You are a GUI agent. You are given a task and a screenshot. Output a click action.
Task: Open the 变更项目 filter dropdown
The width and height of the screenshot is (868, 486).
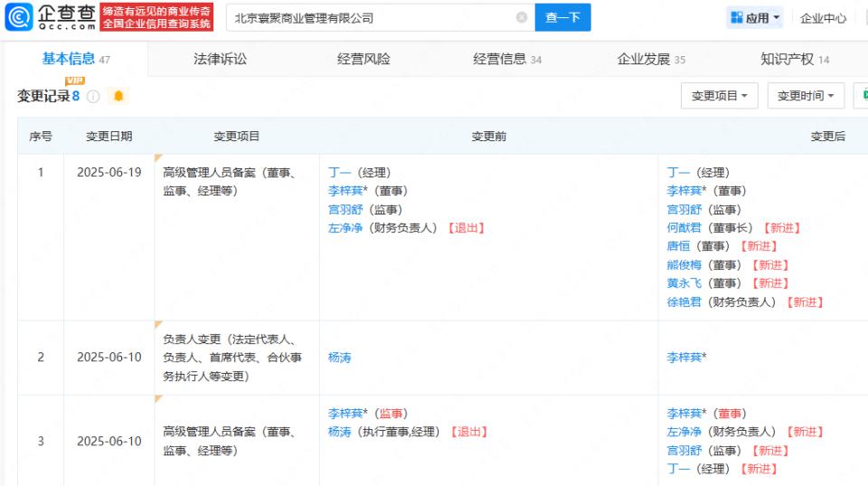tap(720, 96)
